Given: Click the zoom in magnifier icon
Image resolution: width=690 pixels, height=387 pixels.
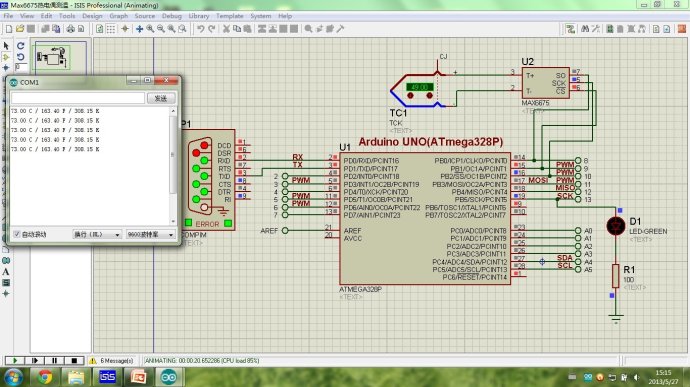Looking at the screenshot, I should tap(150, 29).
